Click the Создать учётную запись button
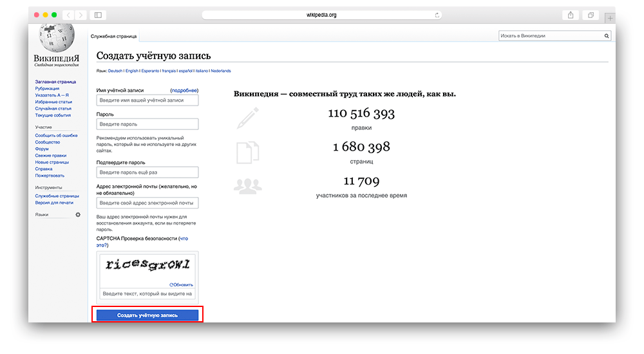 (x=147, y=315)
